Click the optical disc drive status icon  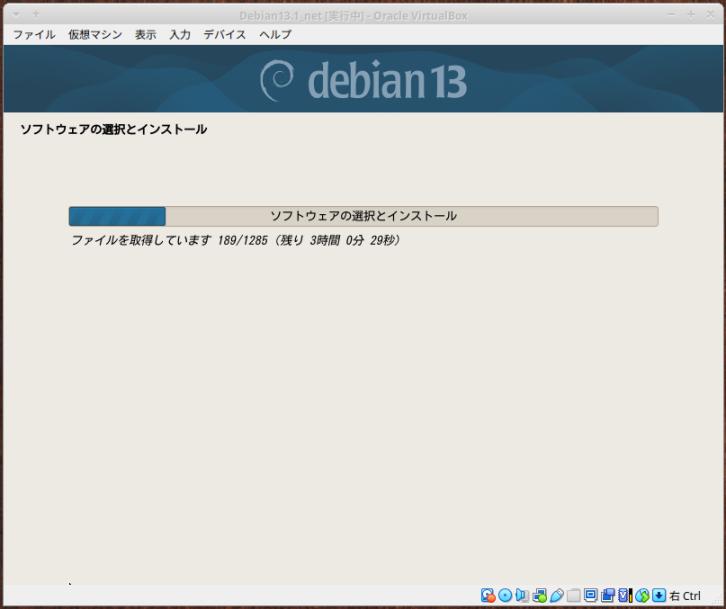[x=505, y=595]
